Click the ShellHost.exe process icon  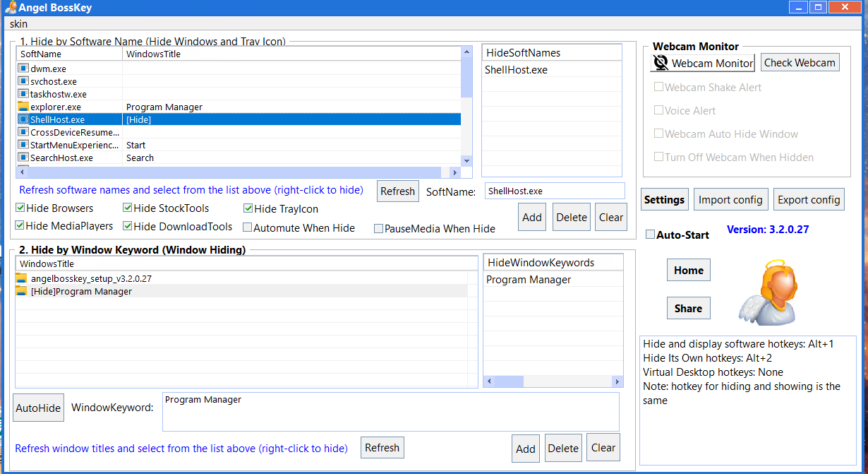pyautogui.click(x=23, y=119)
